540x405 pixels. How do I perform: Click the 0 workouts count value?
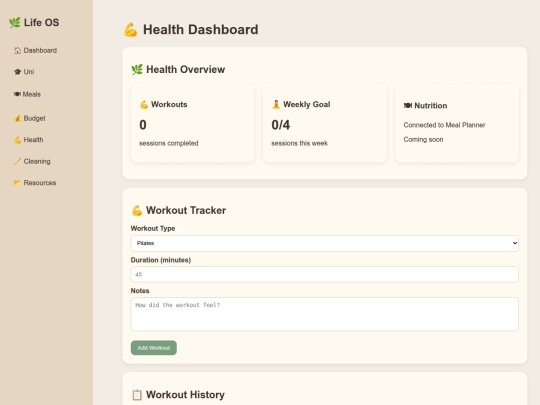[x=143, y=125]
